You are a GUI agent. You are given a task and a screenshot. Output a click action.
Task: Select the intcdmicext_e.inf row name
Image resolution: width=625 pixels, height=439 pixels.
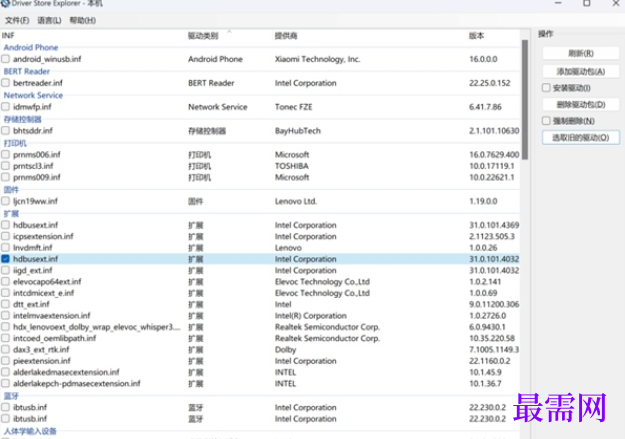(x=43, y=293)
